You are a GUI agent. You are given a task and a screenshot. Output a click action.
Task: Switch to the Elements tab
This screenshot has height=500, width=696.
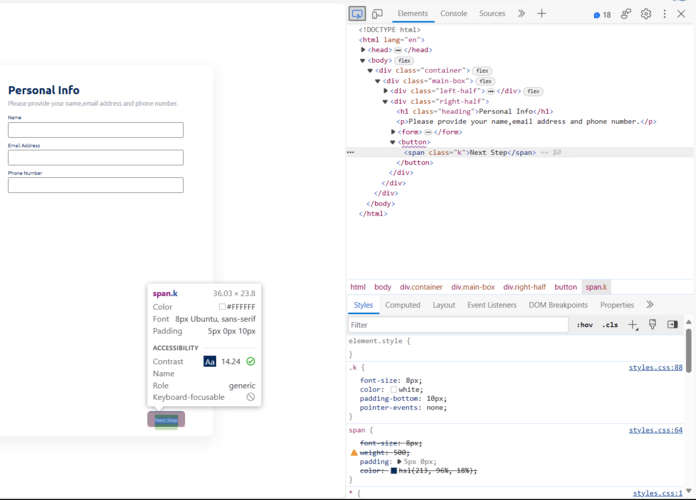point(412,14)
